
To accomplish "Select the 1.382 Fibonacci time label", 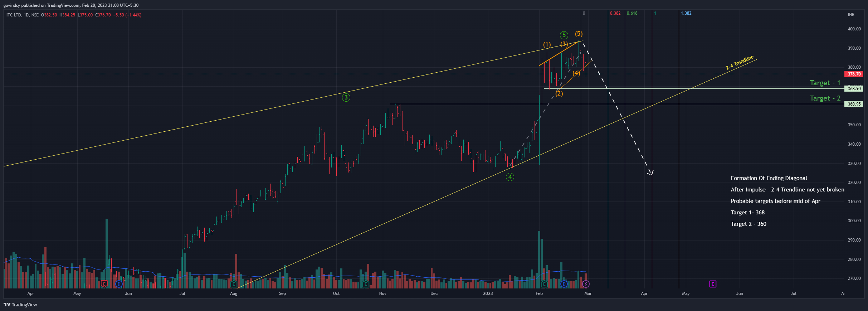I will tap(686, 13).
